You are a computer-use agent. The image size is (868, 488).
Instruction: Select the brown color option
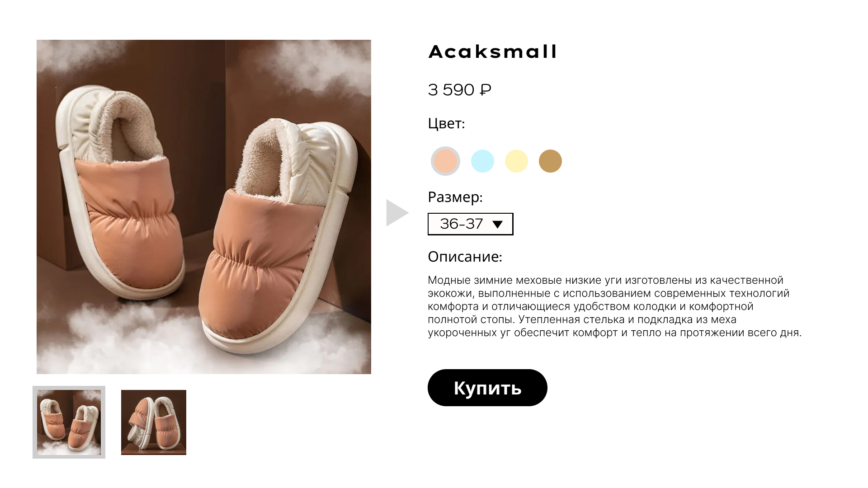coord(550,161)
